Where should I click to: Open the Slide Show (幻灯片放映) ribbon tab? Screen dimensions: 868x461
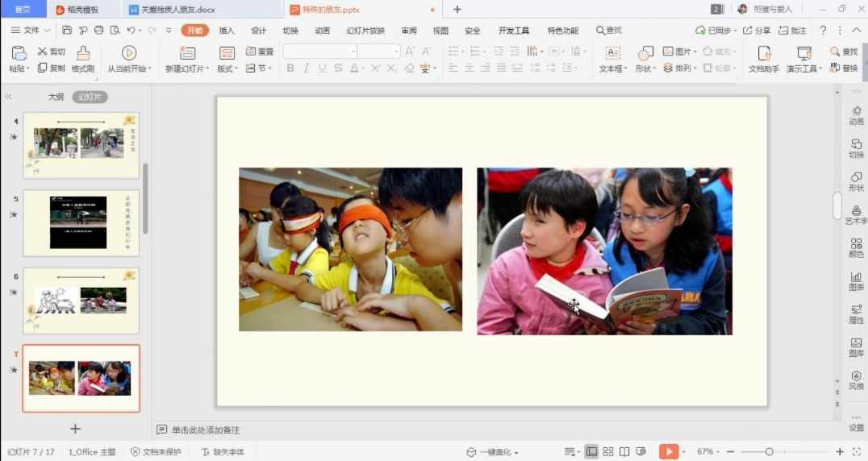pyautogui.click(x=365, y=31)
